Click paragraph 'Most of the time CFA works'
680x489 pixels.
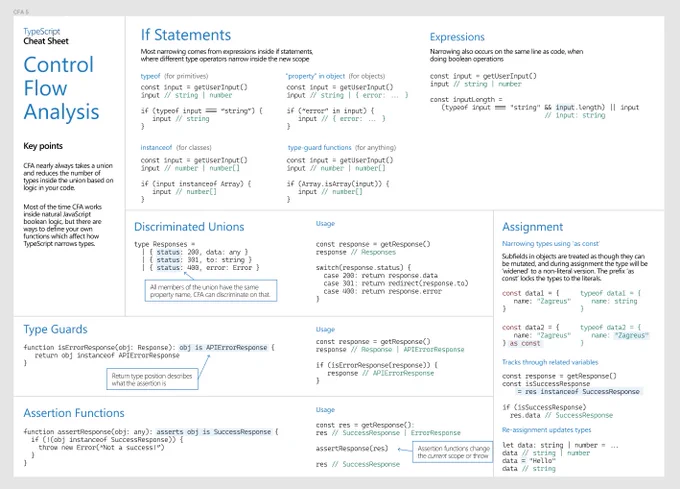[63, 225]
